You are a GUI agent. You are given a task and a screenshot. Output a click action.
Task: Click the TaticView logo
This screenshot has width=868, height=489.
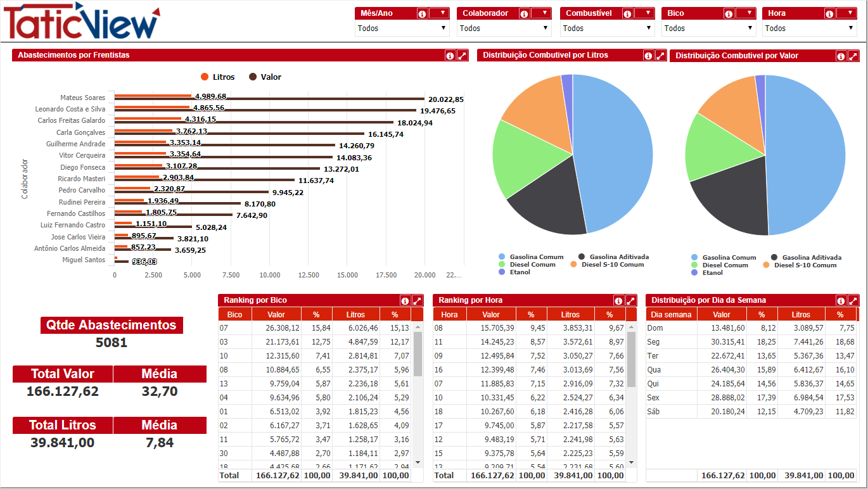point(81,22)
